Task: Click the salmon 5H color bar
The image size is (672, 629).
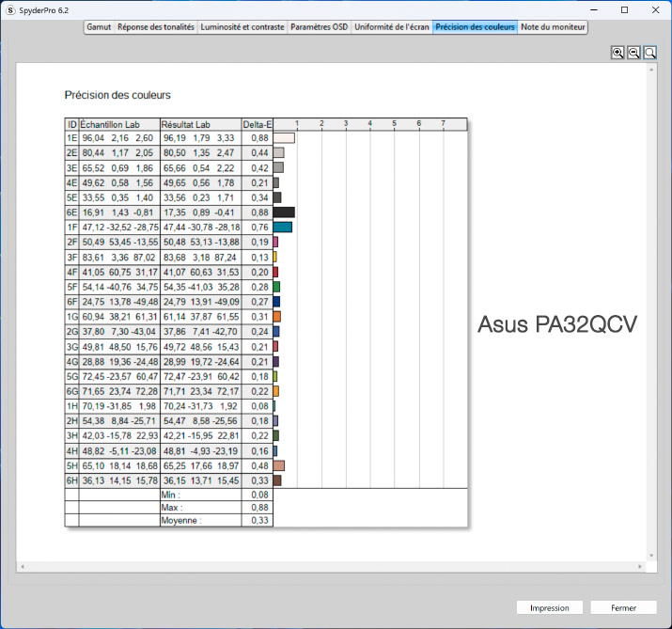Action: point(279,465)
